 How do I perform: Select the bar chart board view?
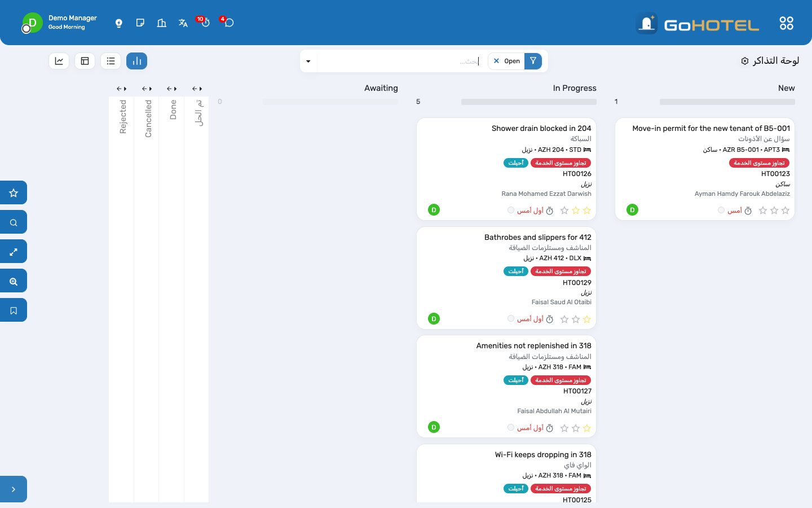pos(137,61)
